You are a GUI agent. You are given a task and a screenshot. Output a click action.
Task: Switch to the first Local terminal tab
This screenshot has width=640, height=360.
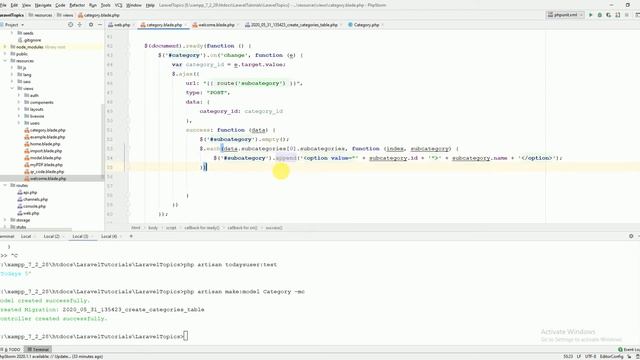(x=26, y=236)
